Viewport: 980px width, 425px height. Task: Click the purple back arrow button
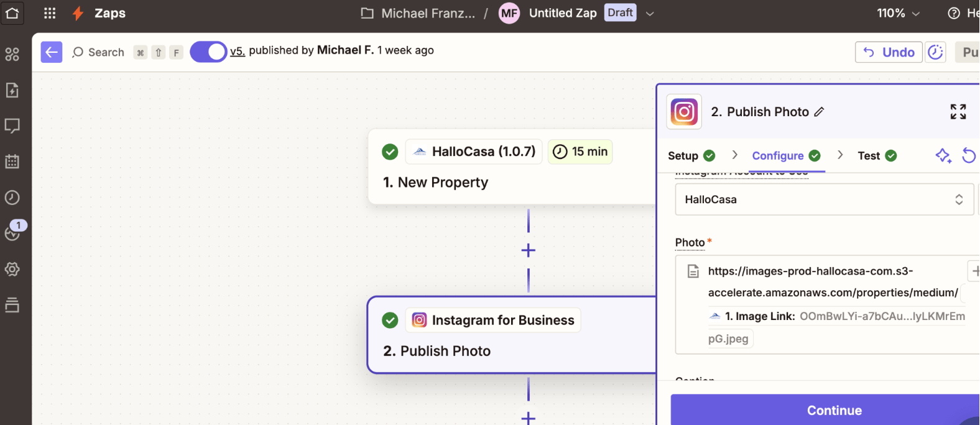tap(52, 52)
